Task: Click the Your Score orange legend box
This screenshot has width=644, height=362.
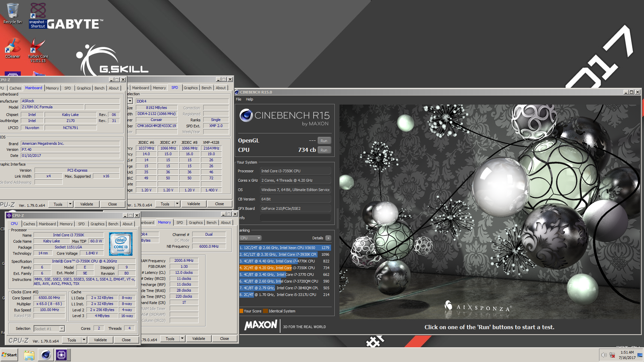Action: 241,311
